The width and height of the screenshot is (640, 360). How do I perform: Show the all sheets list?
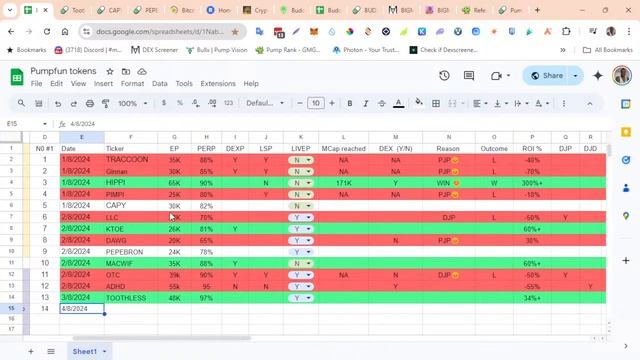pos(51,351)
